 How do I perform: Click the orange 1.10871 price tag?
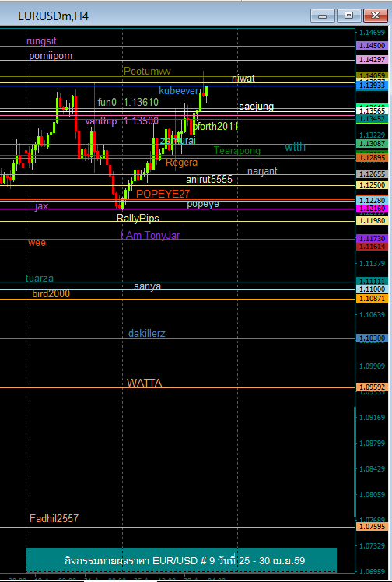(x=372, y=299)
